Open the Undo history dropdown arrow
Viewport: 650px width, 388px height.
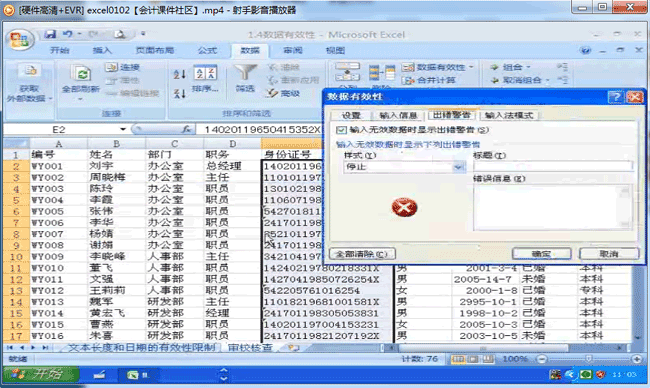[x=79, y=34]
